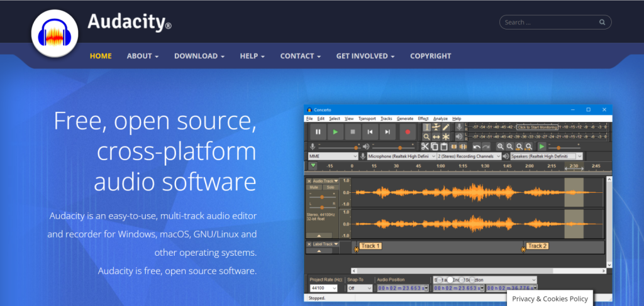
Task: Click the scissors Cut icon
Action: pos(426,146)
